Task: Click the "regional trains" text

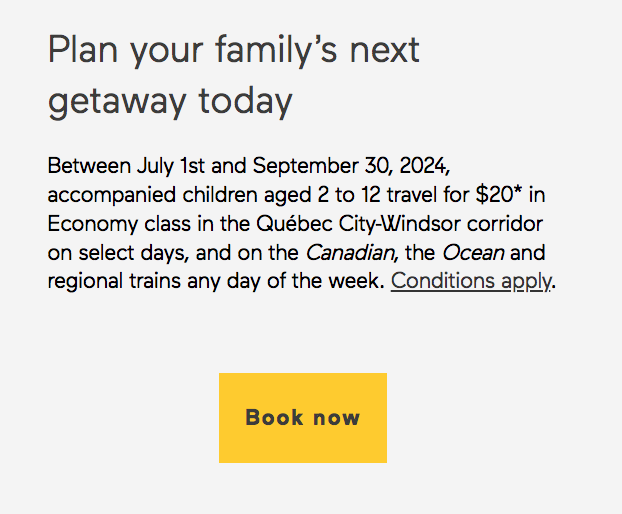Action: 114,281
